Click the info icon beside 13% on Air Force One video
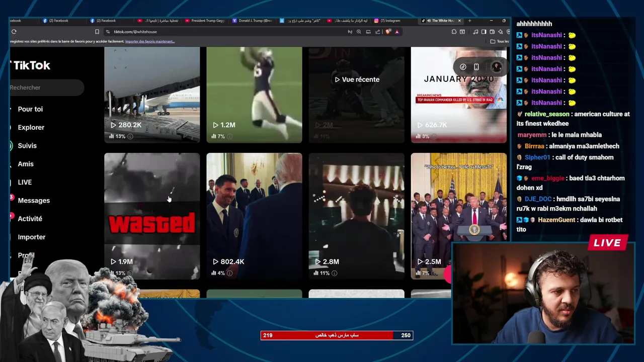644x362 pixels. pyautogui.click(x=130, y=136)
